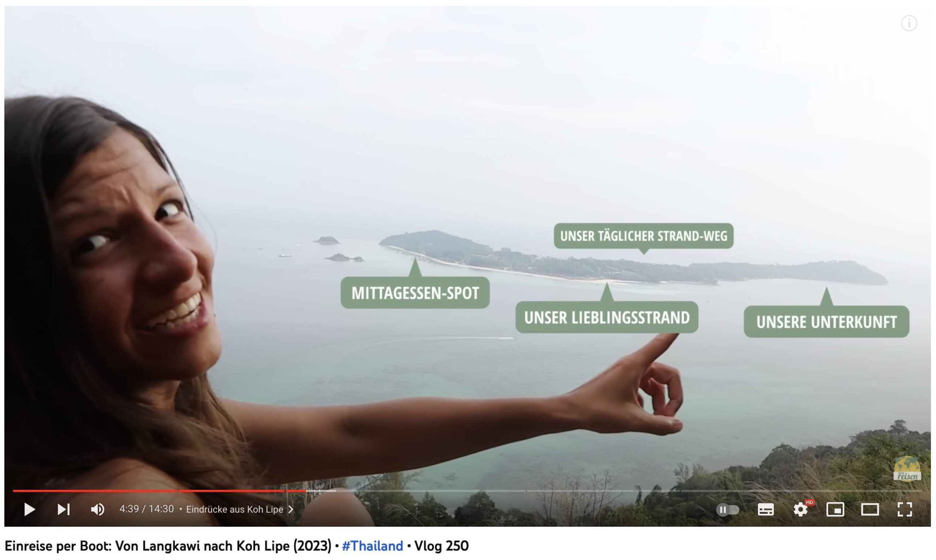Enter fullscreen mode

[905, 510]
